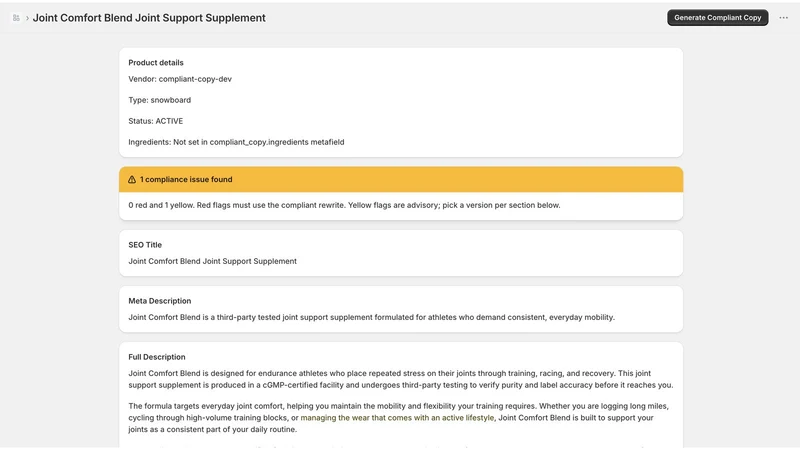800x450 pixels.
Task: Click the paragraph starting Joint Comfort Blend is designed
Action: pos(401,379)
